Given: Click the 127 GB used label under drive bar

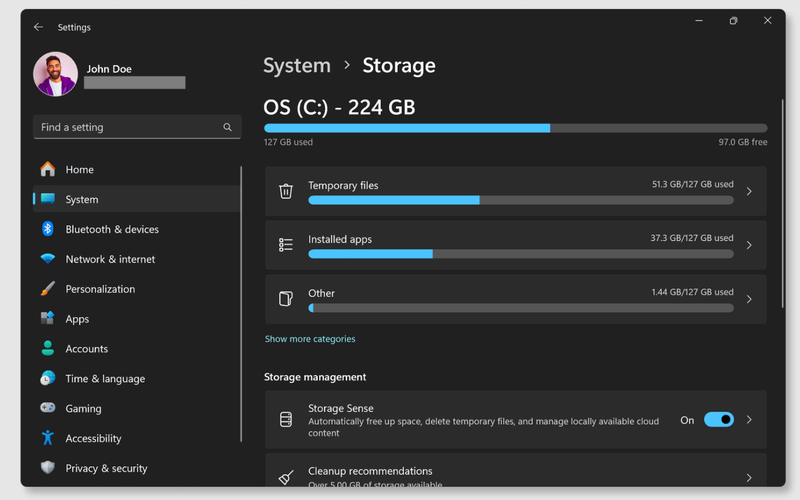Looking at the screenshot, I should 288,142.
